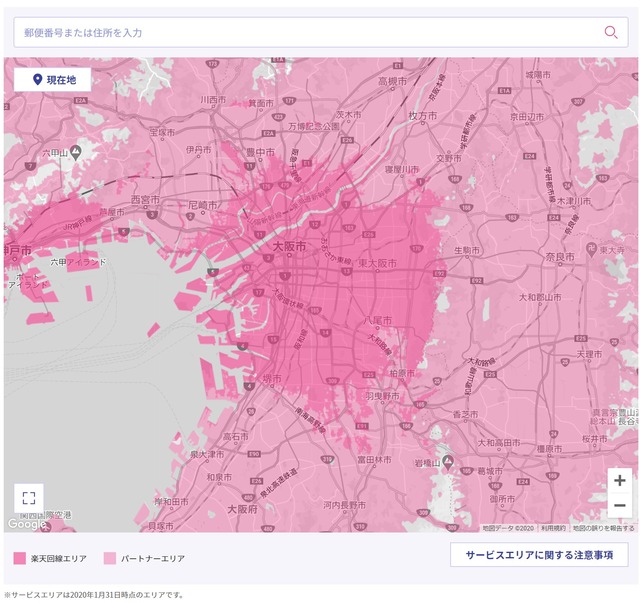Viewport: 640px width, 603px height.
Task: Click the 現在地 current location button
Action: pyautogui.click(x=53, y=80)
